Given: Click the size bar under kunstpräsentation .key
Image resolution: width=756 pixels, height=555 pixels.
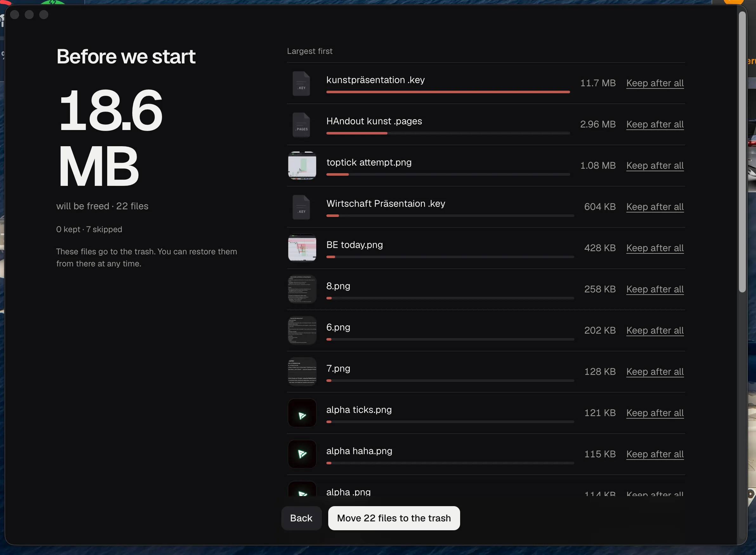Looking at the screenshot, I should pyautogui.click(x=448, y=92).
